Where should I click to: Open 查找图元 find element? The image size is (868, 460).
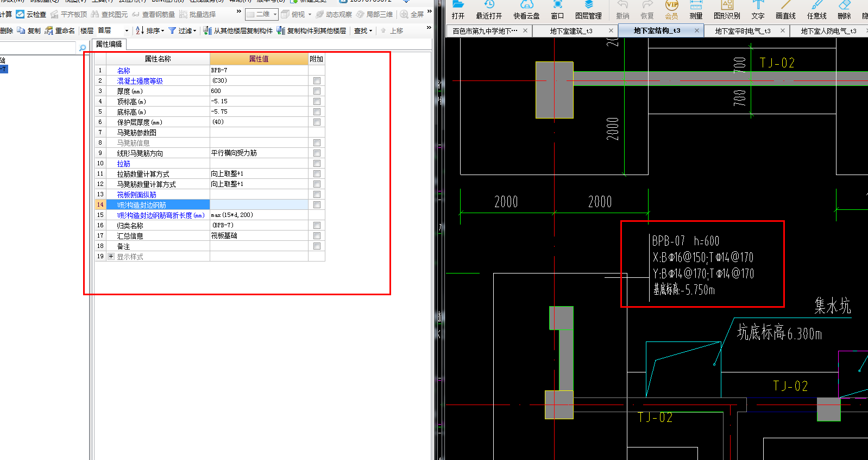point(110,14)
